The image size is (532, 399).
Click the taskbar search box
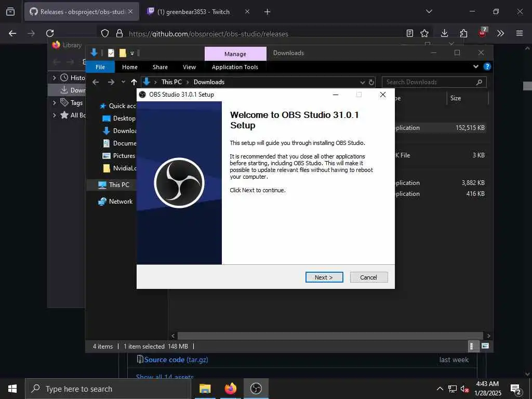pyautogui.click(x=108, y=389)
